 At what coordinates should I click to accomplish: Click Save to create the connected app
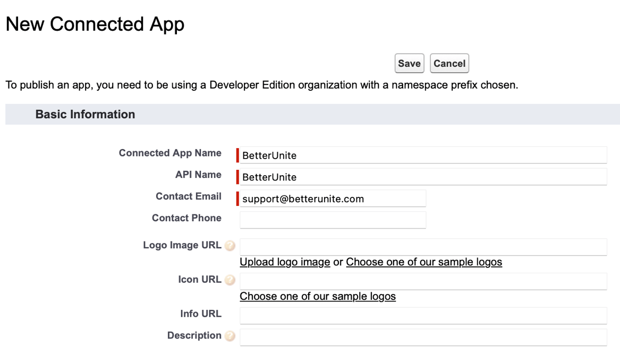point(409,63)
